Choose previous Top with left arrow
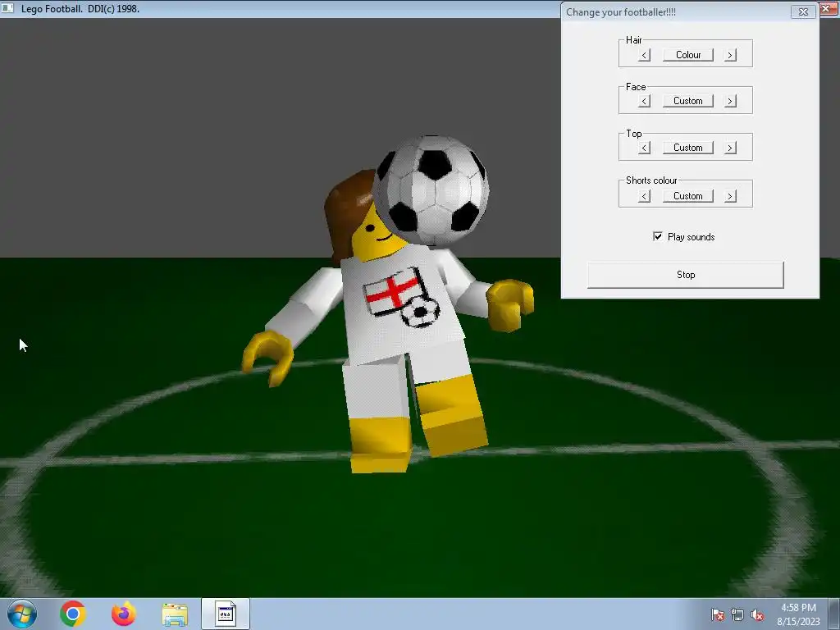This screenshot has width=840, height=630. click(645, 148)
